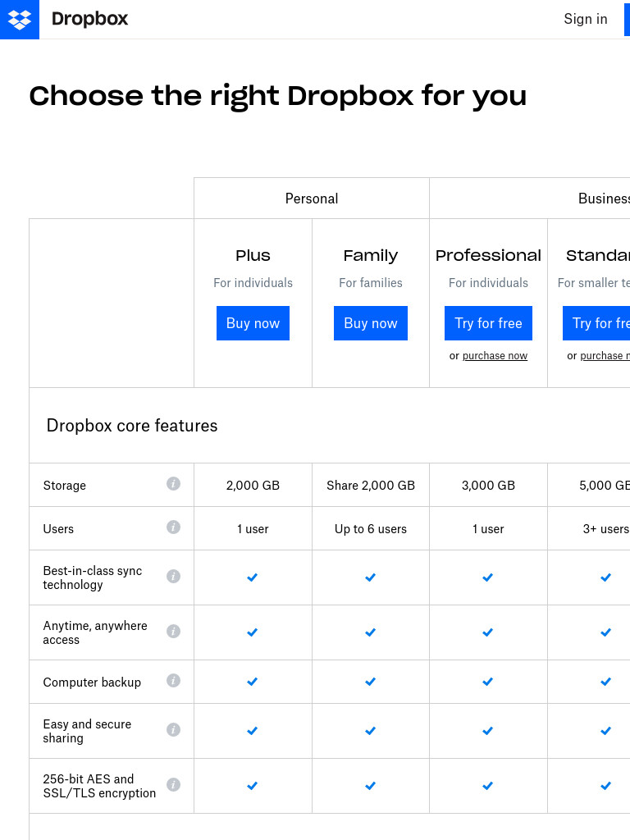
Task: Click Family checkmark for 256-bit AES encryption
Action: click(370, 786)
